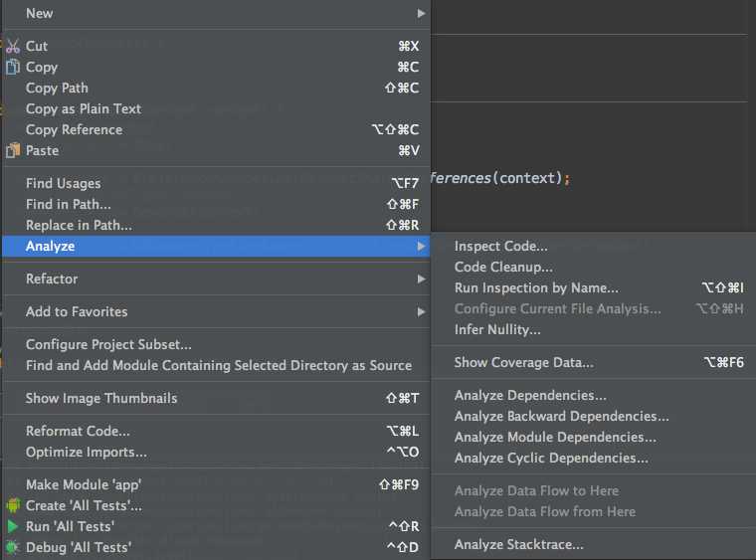Click the Debug bug icon
The image size is (756, 560).
pos(13,547)
